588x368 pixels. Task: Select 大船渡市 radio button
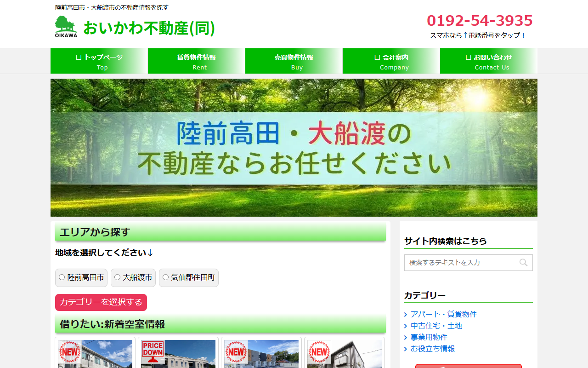[x=117, y=277]
